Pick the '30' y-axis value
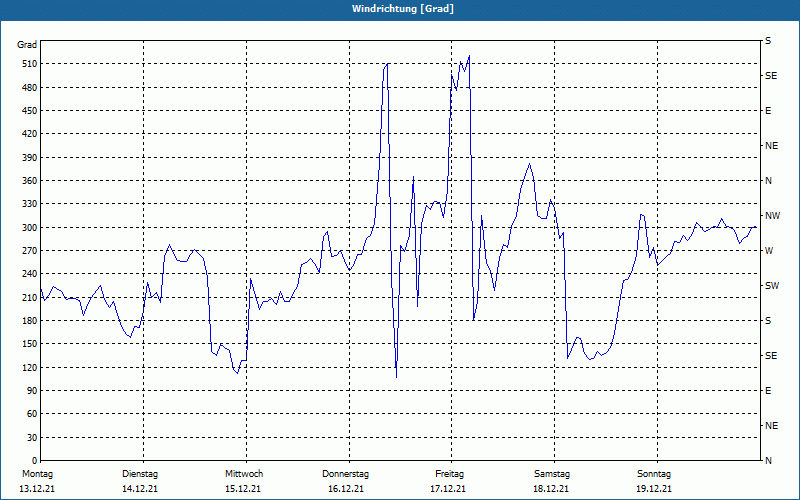Image resolution: width=800 pixels, height=500 pixels. click(32, 437)
